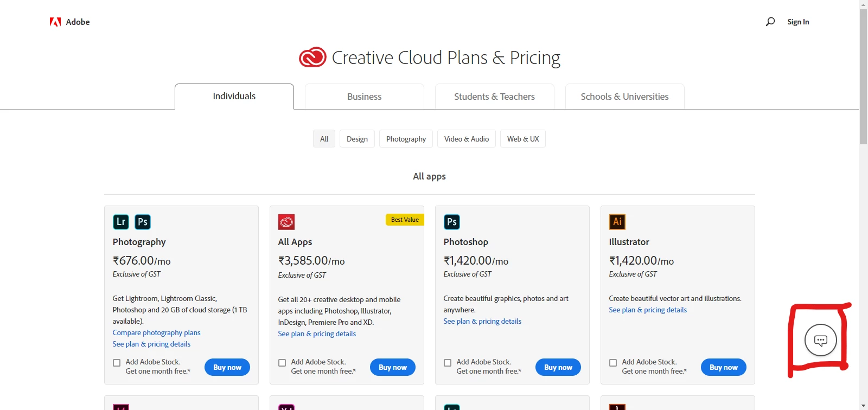Open Compare photography plans link
Viewport: 868px width, 410px height.
point(157,332)
